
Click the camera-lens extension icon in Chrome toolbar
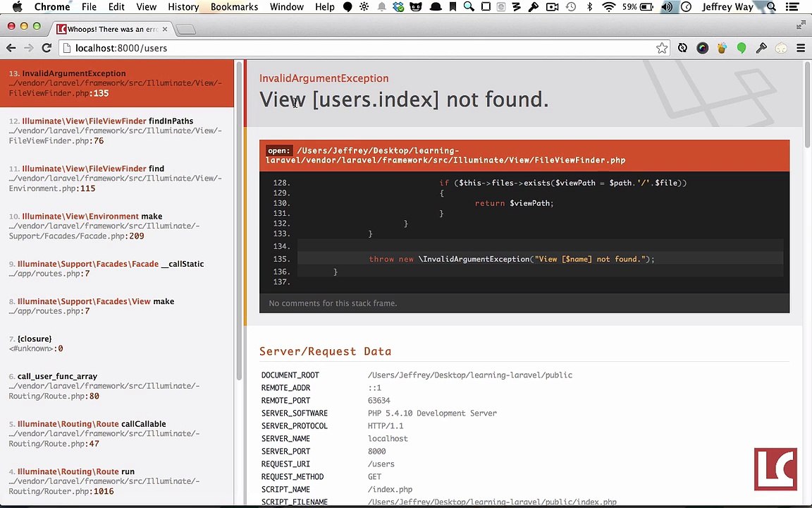point(702,48)
